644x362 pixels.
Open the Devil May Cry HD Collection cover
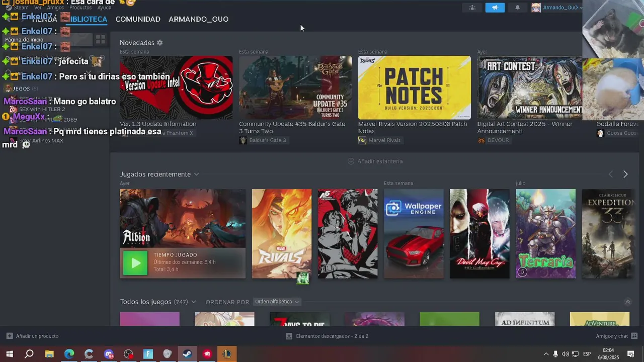click(479, 234)
